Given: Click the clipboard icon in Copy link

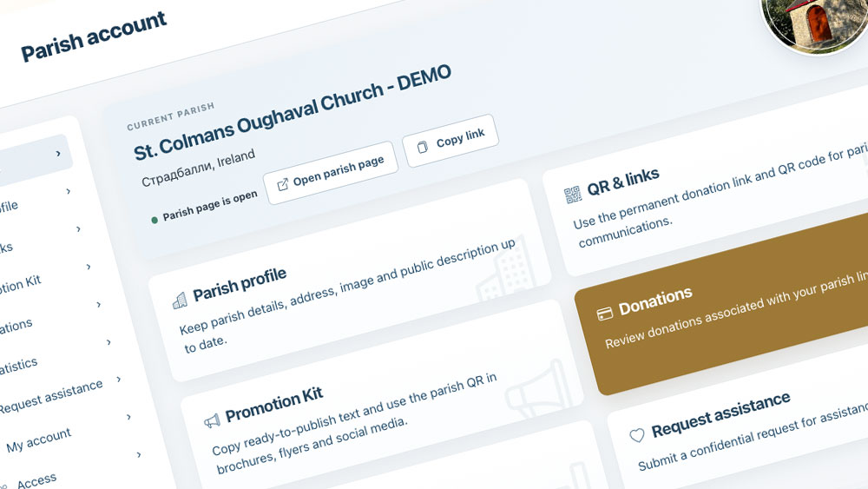Looking at the screenshot, I should pyautogui.click(x=422, y=147).
